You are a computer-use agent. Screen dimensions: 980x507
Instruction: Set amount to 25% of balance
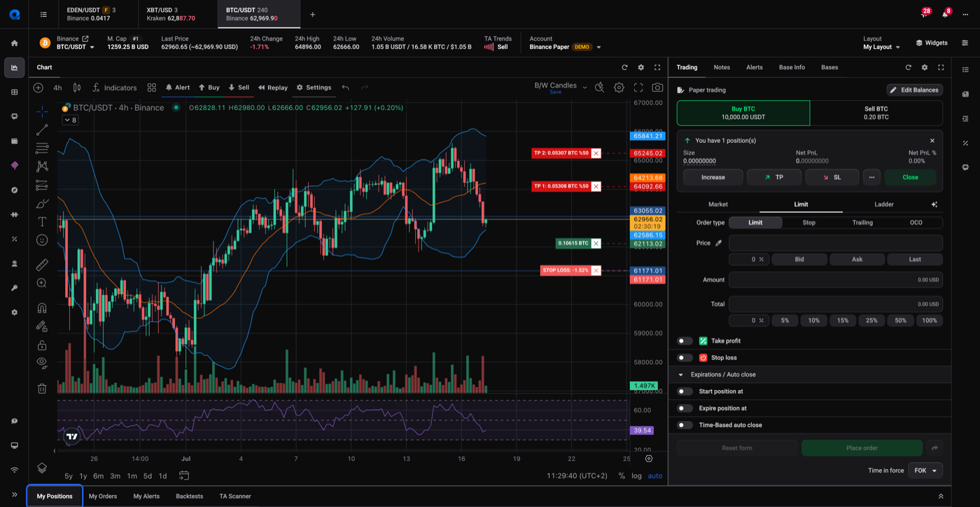coord(871,321)
